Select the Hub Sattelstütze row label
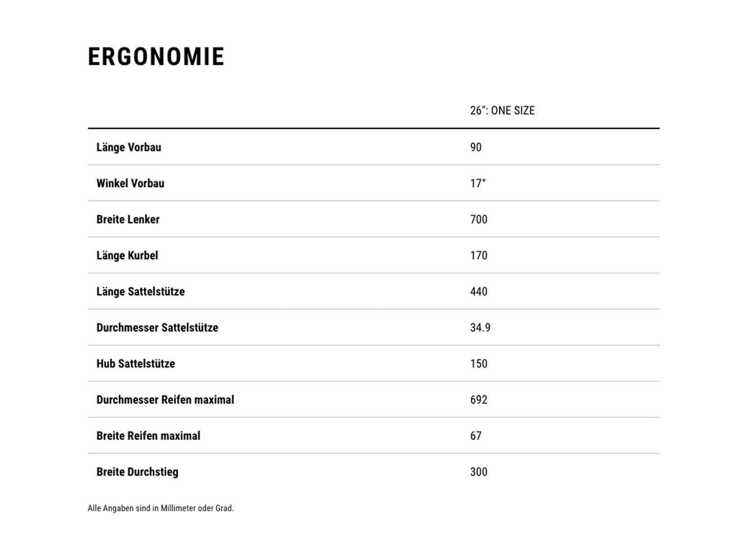 (x=135, y=364)
